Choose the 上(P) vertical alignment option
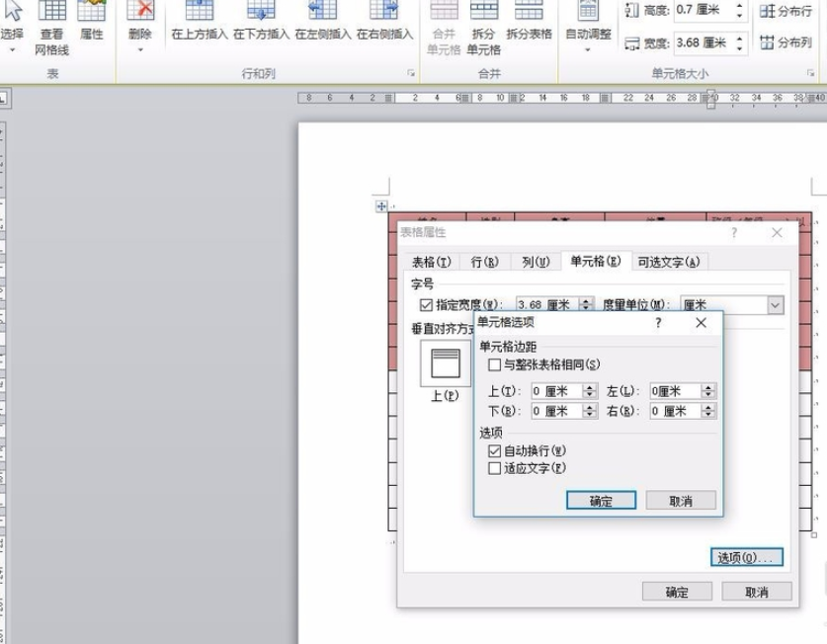 tap(446, 363)
